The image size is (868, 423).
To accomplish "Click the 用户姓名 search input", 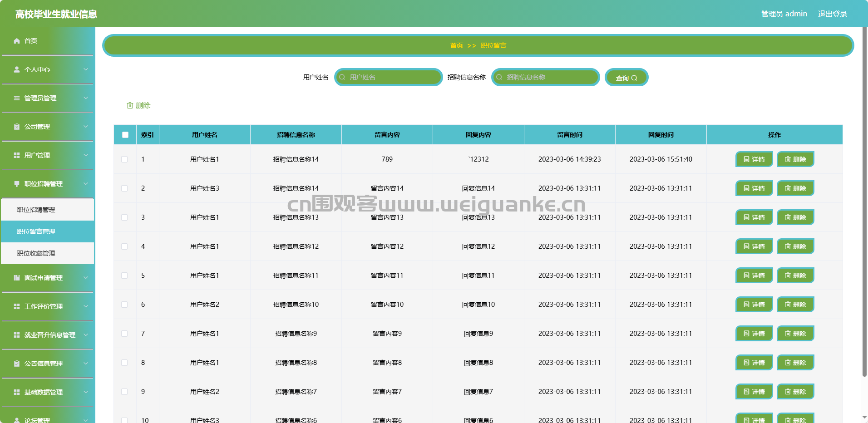I will [x=389, y=77].
